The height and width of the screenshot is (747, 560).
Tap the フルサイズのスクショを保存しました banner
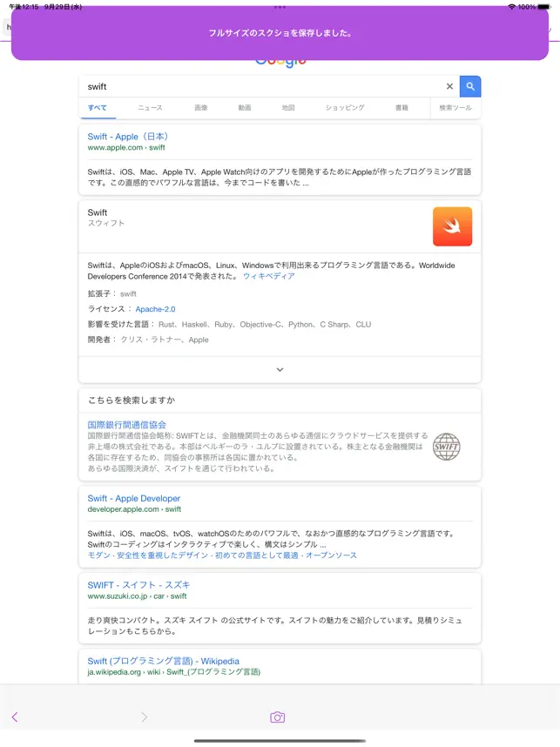(280, 33)
